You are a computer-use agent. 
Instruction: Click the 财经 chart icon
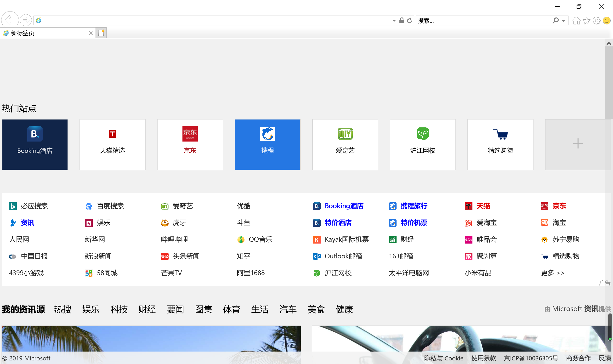(392, 240)
